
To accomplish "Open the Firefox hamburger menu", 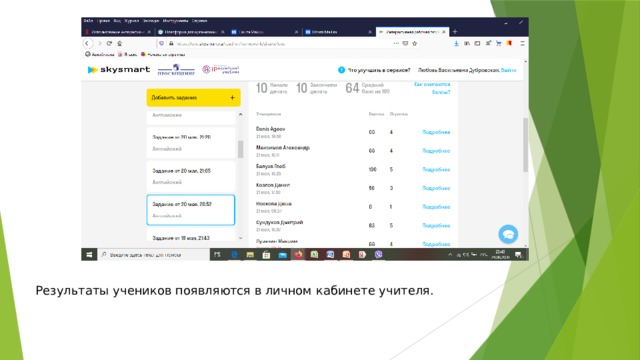I will (x=522, y=43).
